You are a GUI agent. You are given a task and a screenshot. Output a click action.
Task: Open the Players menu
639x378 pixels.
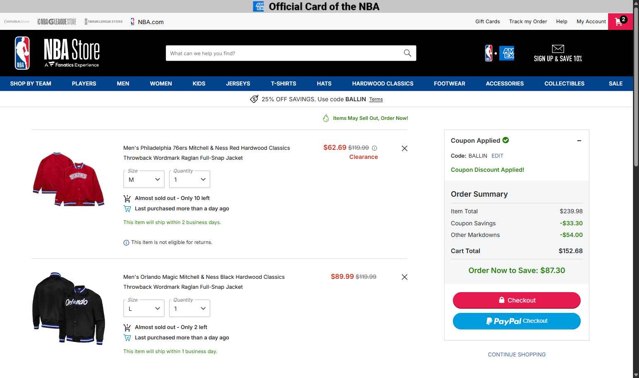point(84,84)
